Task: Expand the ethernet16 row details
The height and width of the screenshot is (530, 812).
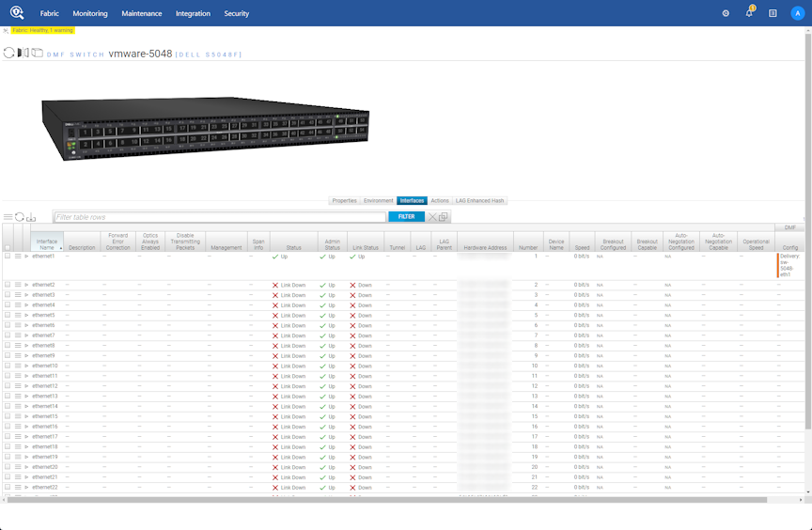Action: coord(26,427)
